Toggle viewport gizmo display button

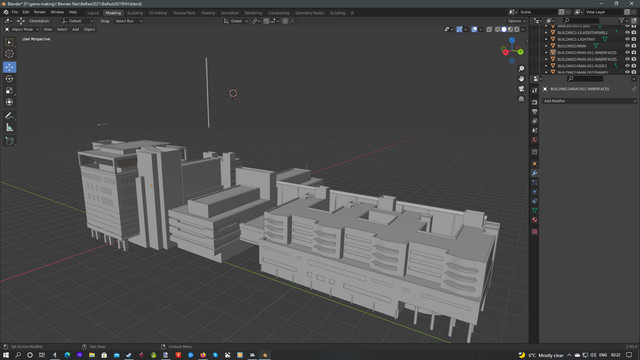point(459,29)
